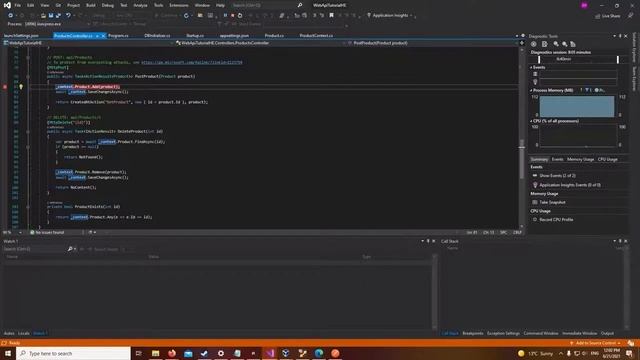Switch to the launchSettings.json tab

tap(21, 36)
